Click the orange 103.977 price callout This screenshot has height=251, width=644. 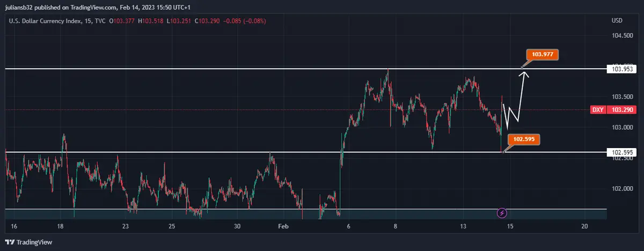(543, 54)
